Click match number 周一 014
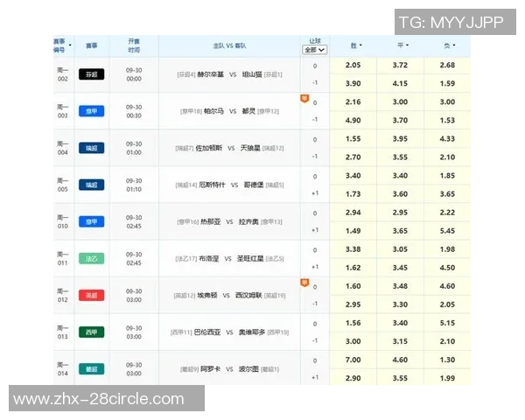Viewport: 525px width, 420px height. coord(63,369)
